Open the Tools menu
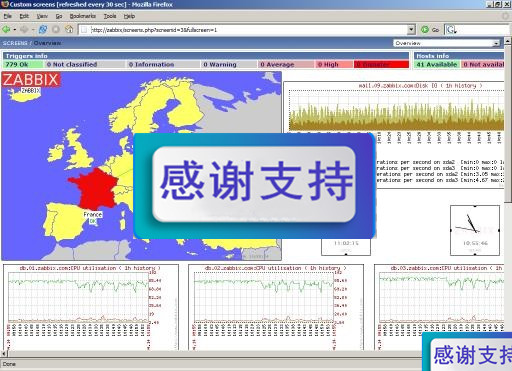The width and height of the screenshot is (512, 371). click(110, 16)
